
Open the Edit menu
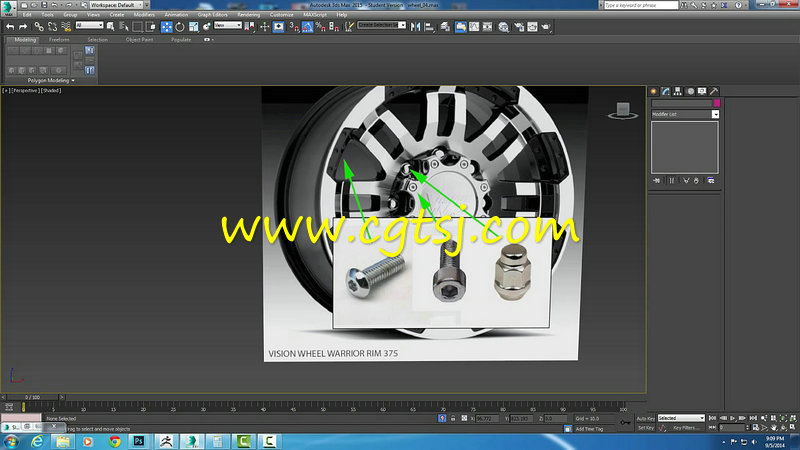pos(27,15)
